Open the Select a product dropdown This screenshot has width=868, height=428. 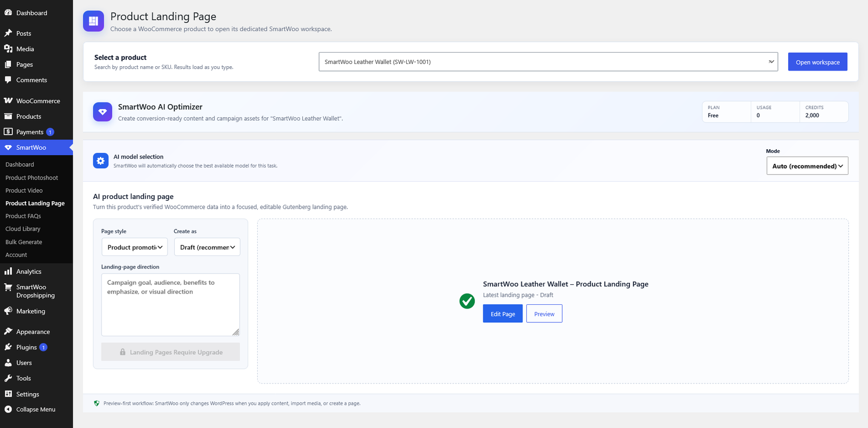click(548, 62)
